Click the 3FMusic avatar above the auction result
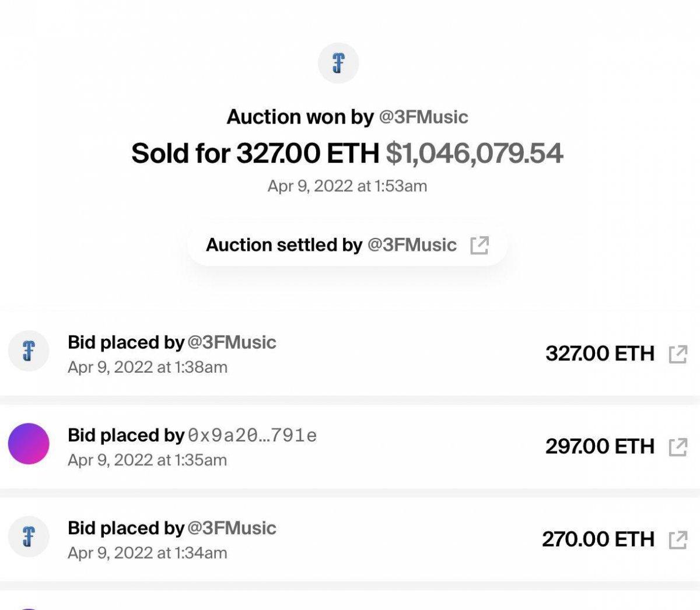Screen dimensions: 700x610 point(338,63)
